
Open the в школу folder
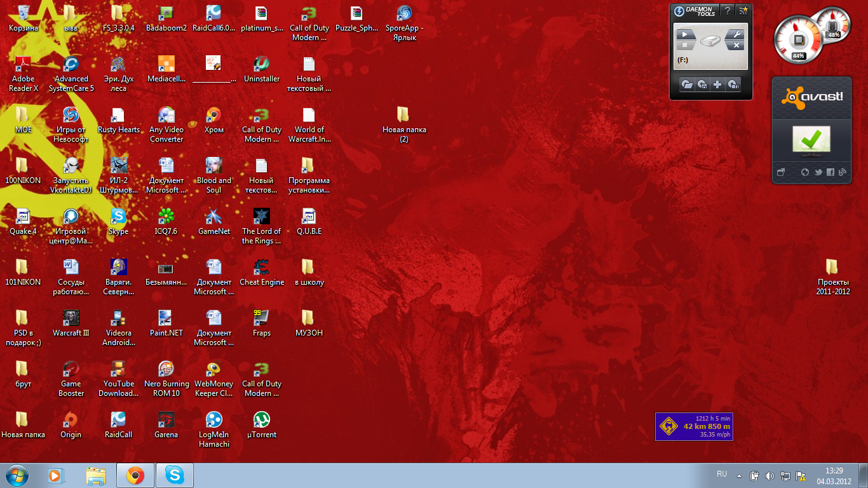tap(309, 273)
